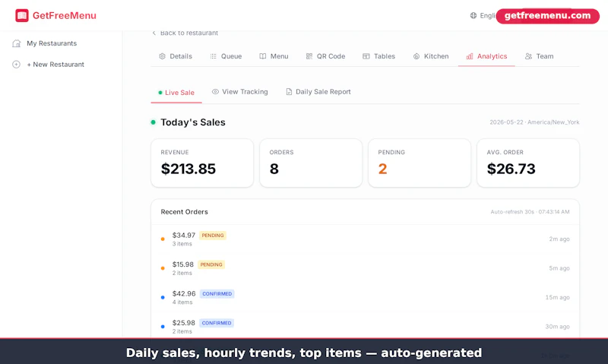
Task: Click the Revenue $213.85 card
Action: [202, 163]
